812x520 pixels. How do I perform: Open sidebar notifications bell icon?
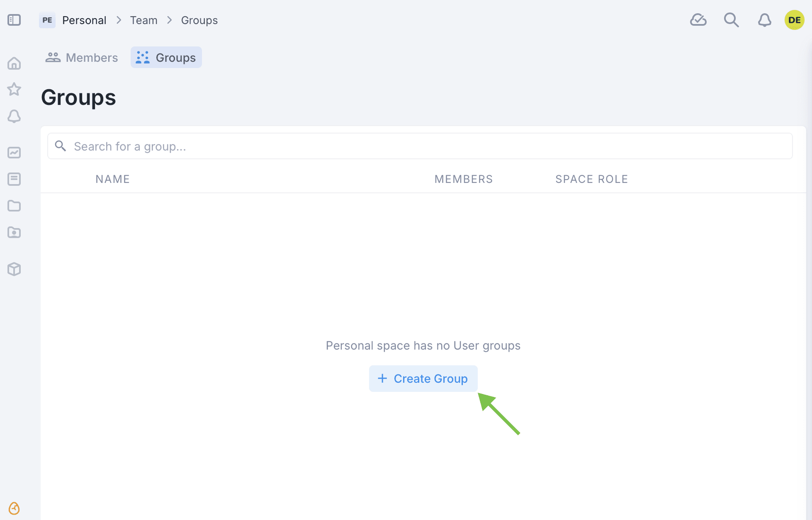(x=14, y=116)
